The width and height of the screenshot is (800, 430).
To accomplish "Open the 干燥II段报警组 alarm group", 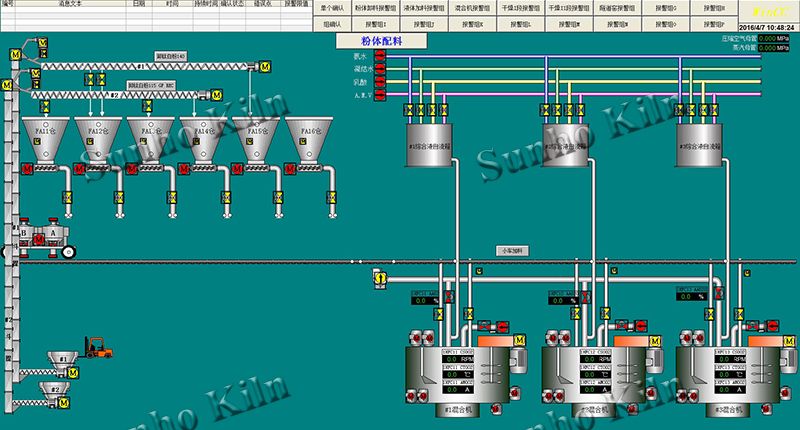I will click(x=568, y=8).
